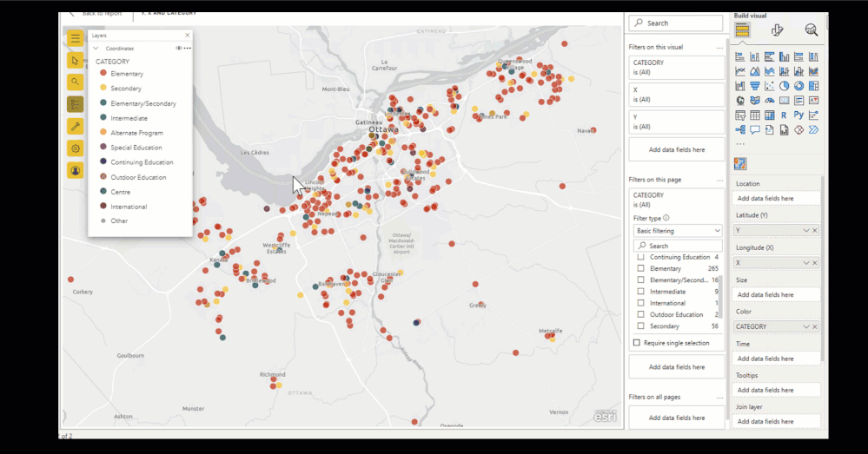Open Longitude X field dropdown chevron

coord(806,263)
